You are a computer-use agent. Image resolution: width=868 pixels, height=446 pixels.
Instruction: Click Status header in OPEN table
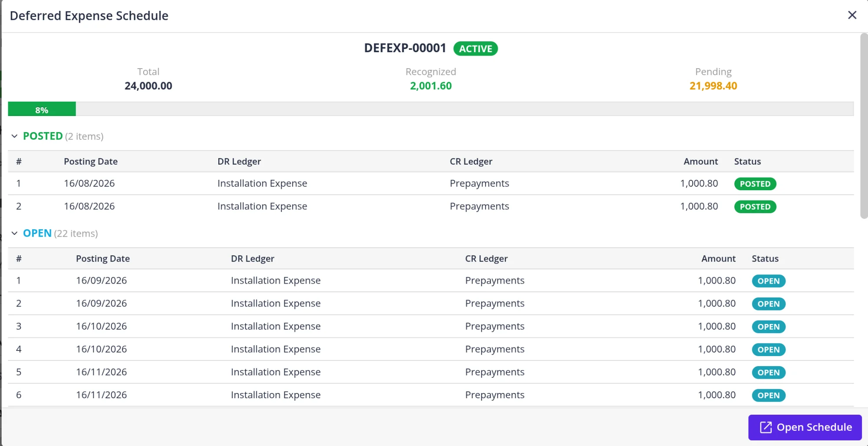765,259
